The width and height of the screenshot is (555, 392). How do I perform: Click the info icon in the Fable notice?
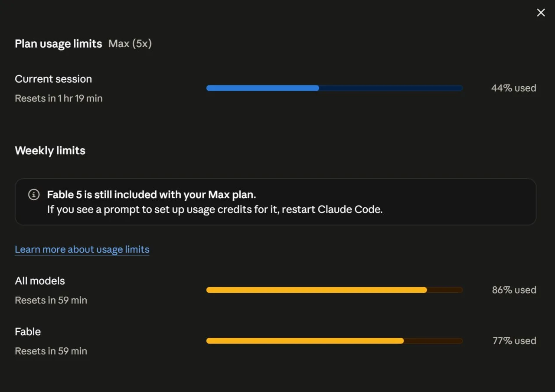pos(34,195)
